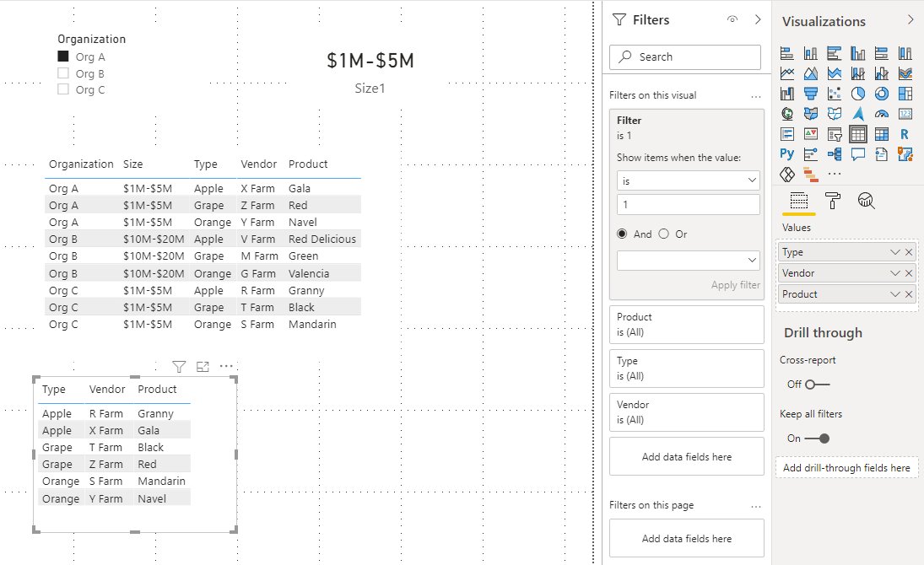The width and height of the screenshot is (924, 565).
Task: Toggle the eye icon in Filters header
Action: pyautogui.click(x=732, y=19)
